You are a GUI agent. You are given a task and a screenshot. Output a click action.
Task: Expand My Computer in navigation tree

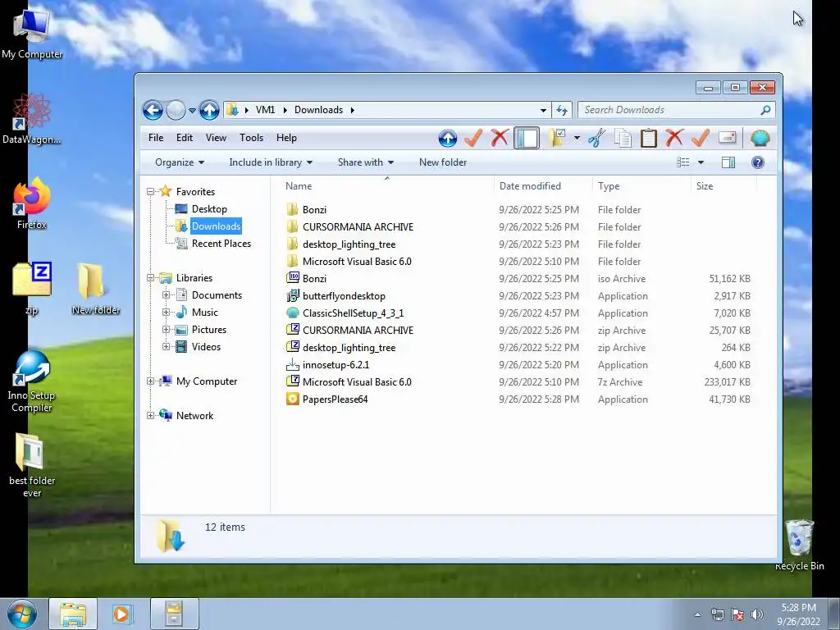[151, 381]
